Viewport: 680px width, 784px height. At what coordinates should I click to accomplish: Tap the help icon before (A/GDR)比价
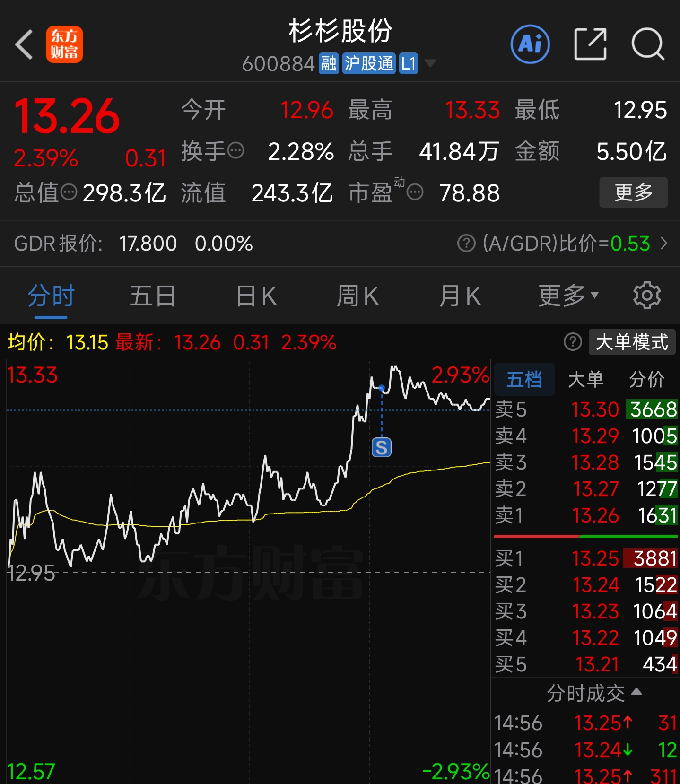[466, 244]
